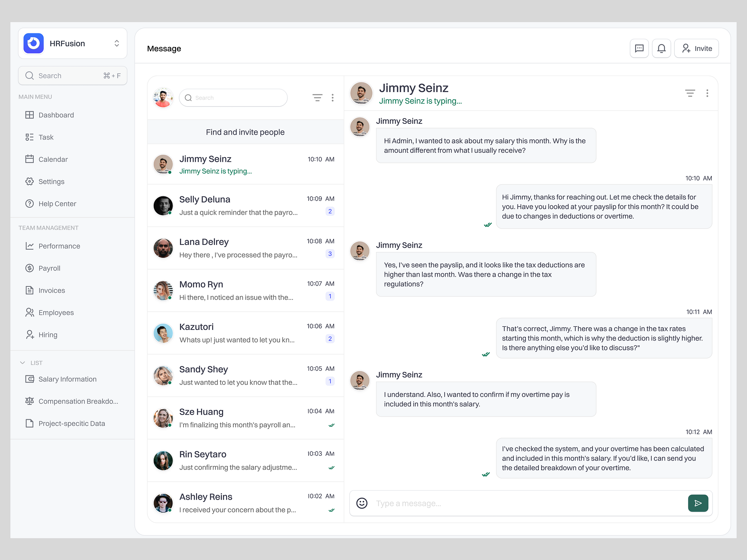Image resolution: width=747 pixels, height=560 pixels.
Task: Click the send message button
Action: (698, 503)
